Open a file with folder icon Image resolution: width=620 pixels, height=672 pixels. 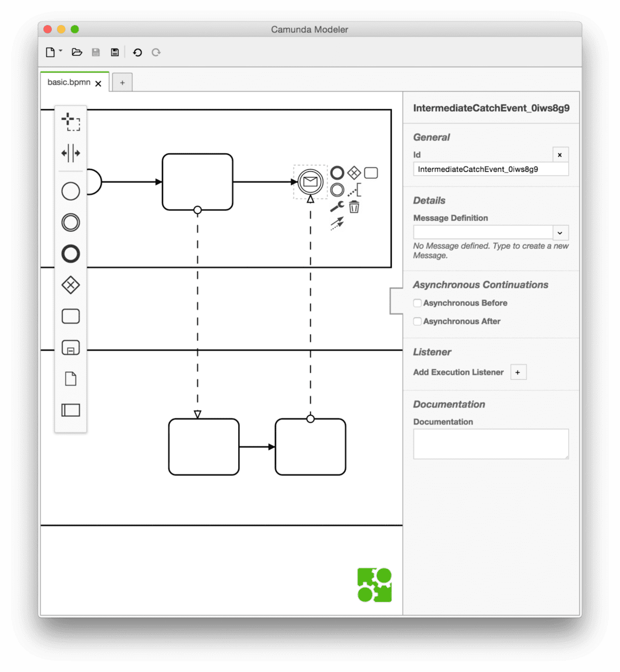click(77, 52)
